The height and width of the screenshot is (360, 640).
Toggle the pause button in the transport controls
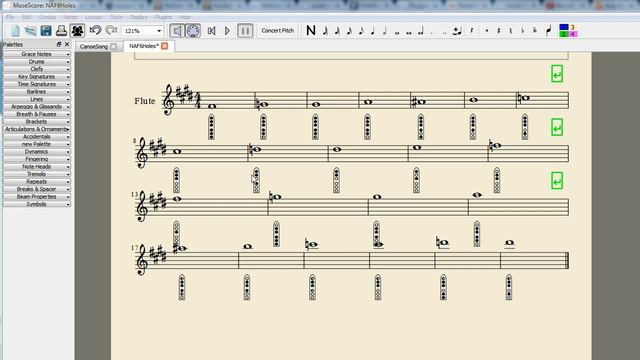click(245, 31)
